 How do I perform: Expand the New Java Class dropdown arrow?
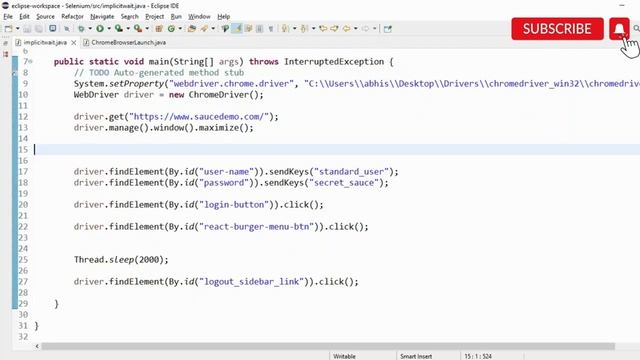(180, 29)
